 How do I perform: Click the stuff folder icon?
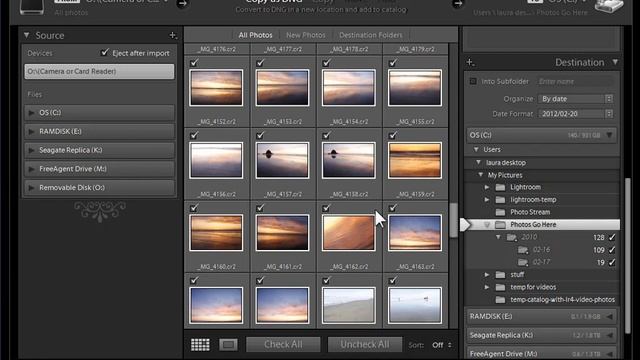[500, 275]
